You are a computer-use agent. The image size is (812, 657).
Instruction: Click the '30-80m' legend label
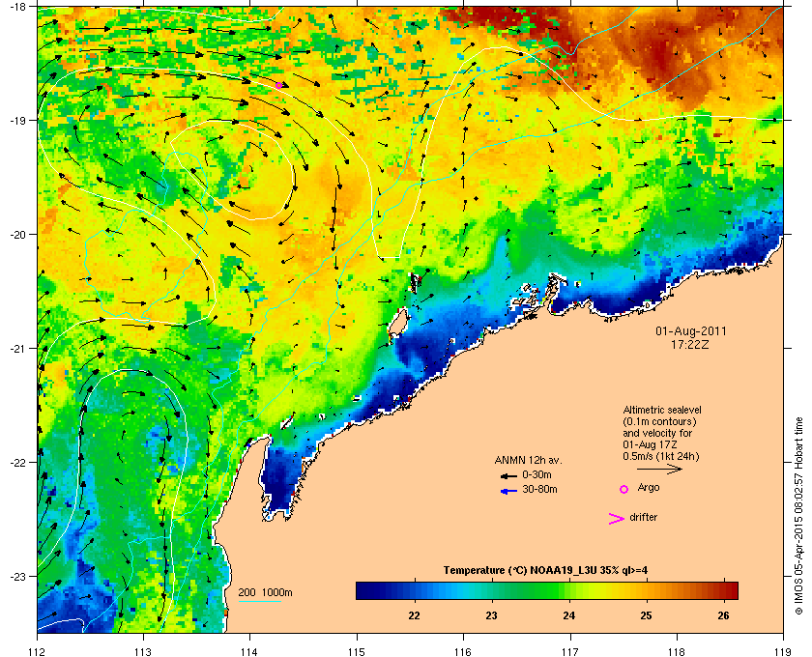539,489
